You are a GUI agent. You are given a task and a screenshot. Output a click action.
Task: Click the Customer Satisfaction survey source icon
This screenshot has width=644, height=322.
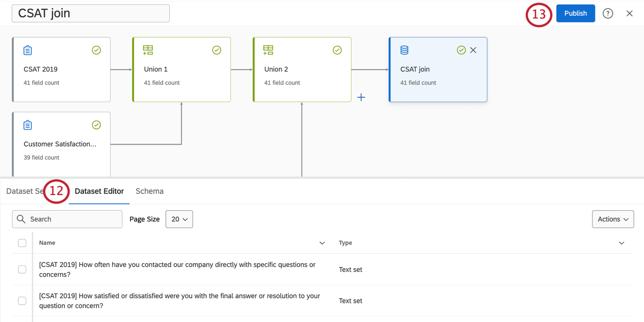[x=28, y=125]
